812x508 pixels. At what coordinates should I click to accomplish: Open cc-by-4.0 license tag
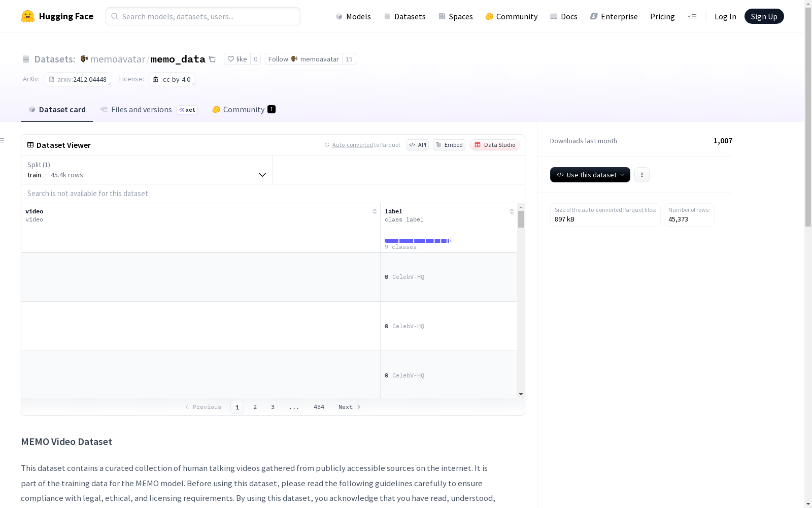tap(172, 79)
